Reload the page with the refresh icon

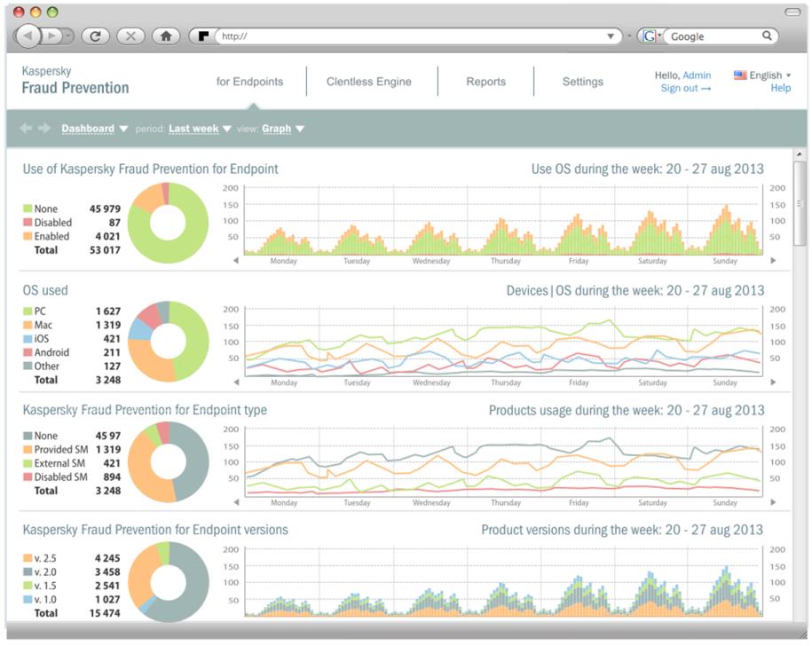95,36
